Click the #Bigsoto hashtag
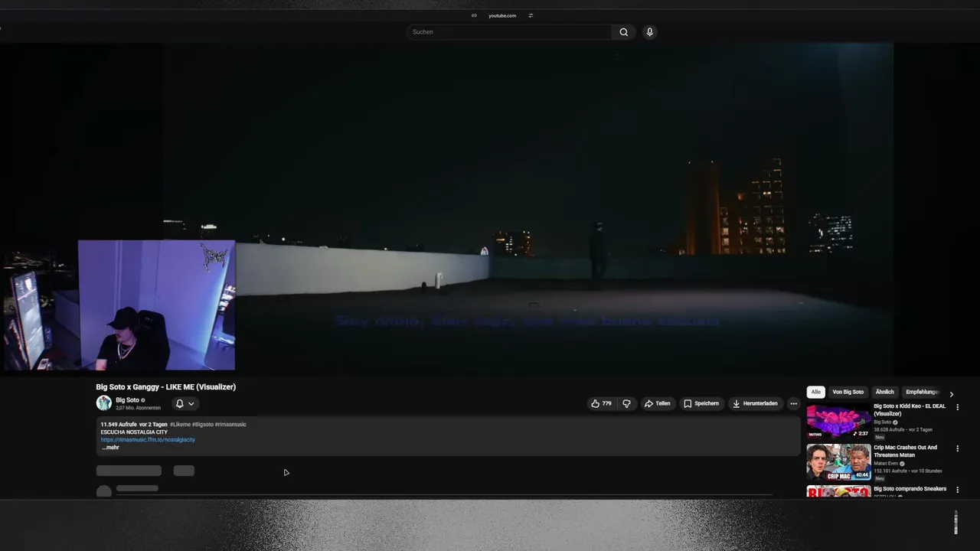980x551 pixels. pos(203,424)
